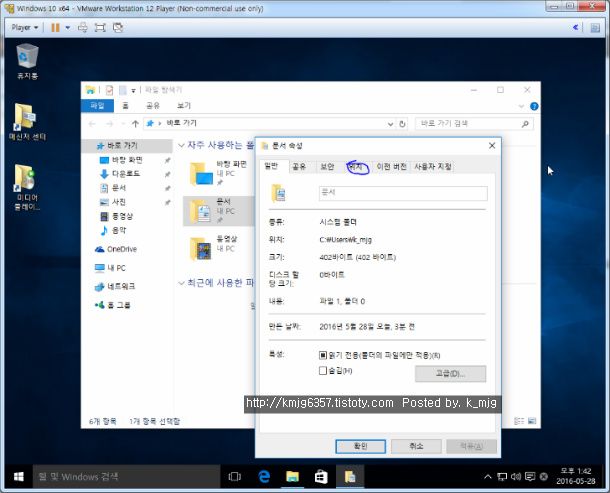Viewport: 610px width, 493px height.
Task: Select Music in the navigation pane
Action: click(x=119, y=230)
